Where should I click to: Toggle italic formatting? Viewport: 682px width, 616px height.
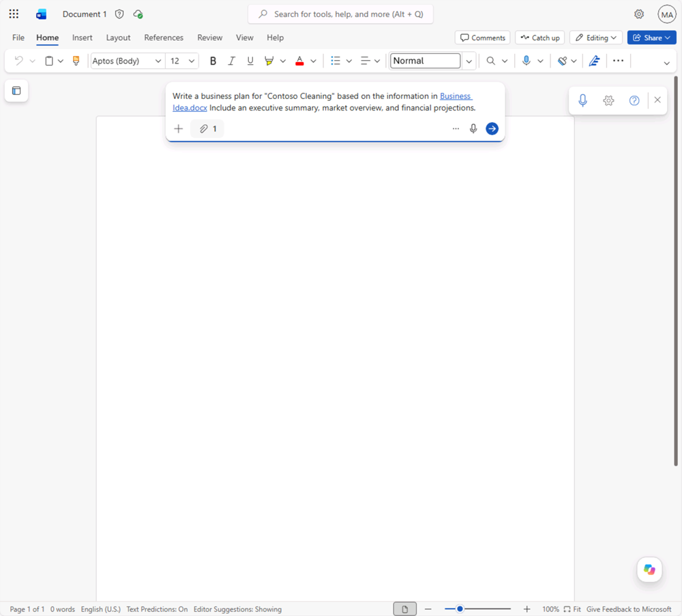[x=231, y=61]
